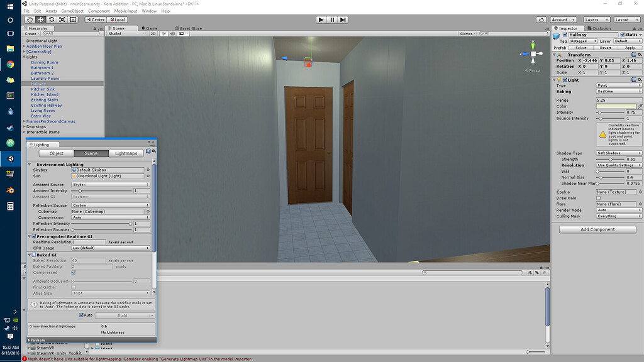Select the Scale tool
Image resolution: width=644 pixels, height=362 pixels.
[x=62, y=19]
